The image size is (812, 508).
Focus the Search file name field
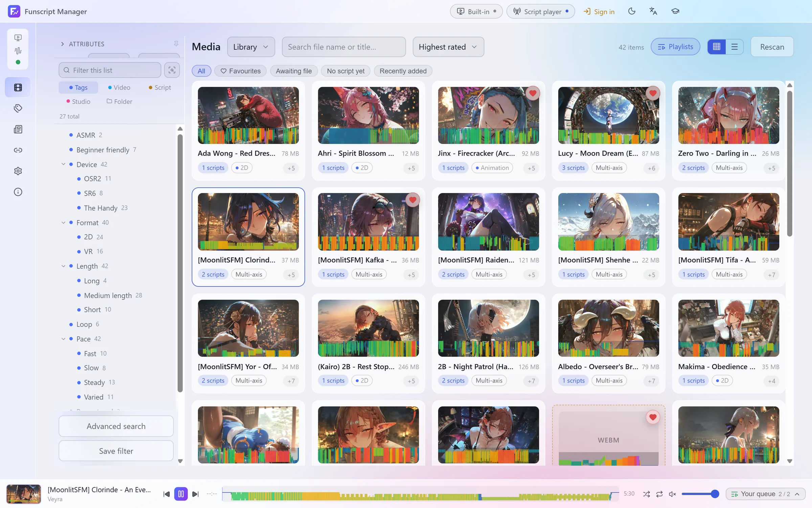click(x=344, y=47)
